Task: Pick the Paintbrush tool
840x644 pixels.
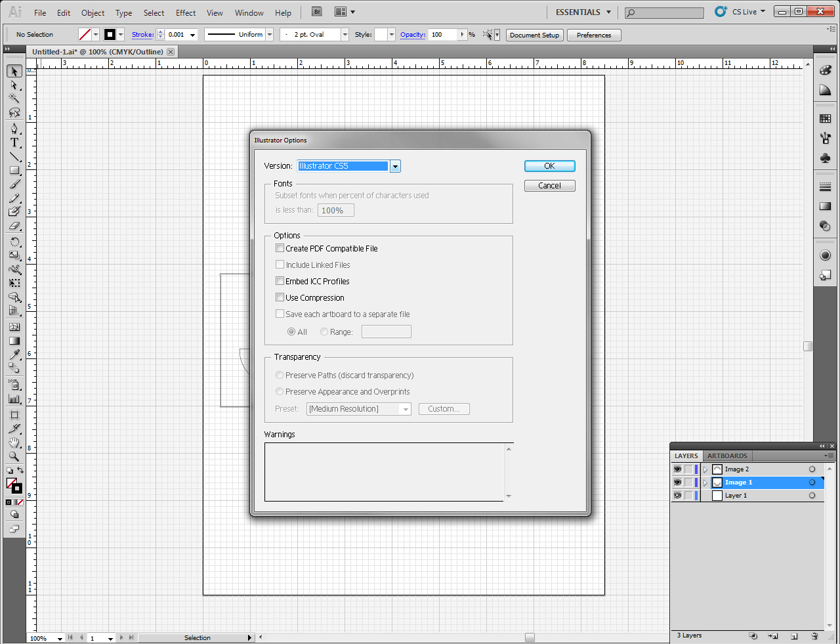Action: coord(14,184)
